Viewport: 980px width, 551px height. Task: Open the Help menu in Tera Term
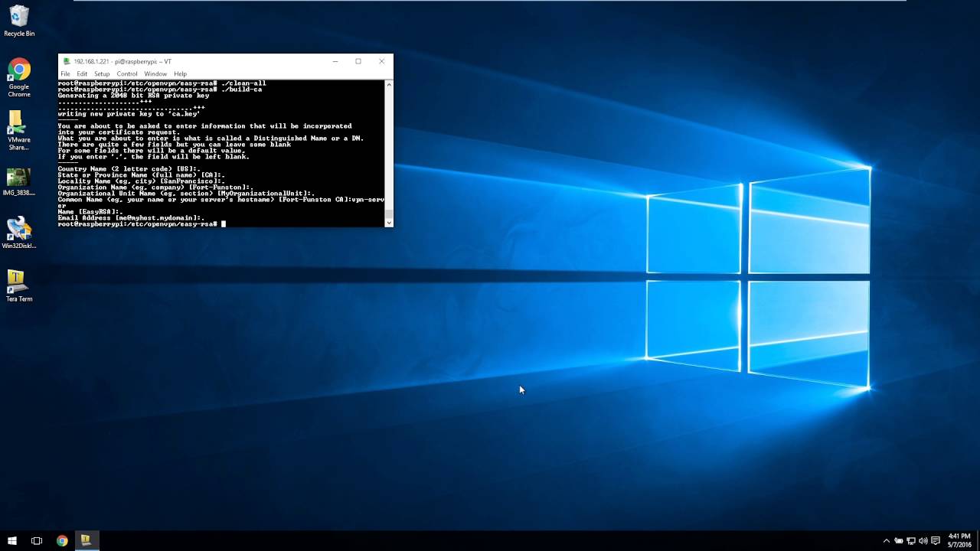pyautogui.click(x=180, y=74)
